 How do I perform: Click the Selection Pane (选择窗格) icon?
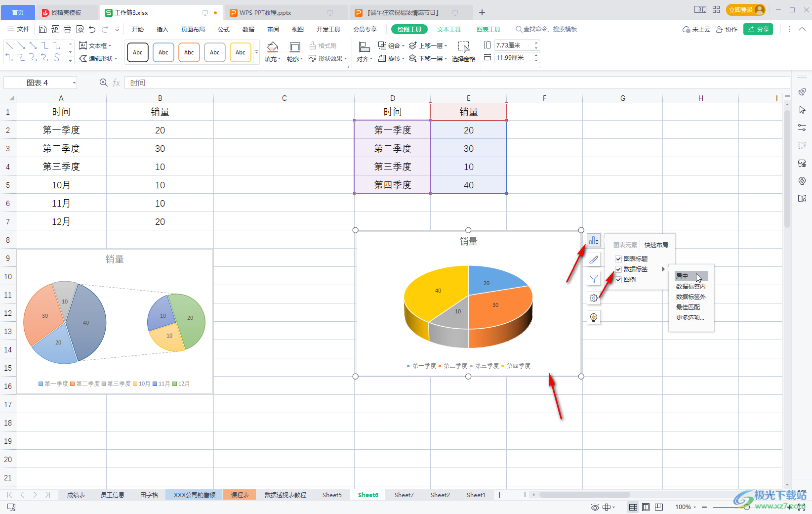pyautogui.click(x=463, y=47)
